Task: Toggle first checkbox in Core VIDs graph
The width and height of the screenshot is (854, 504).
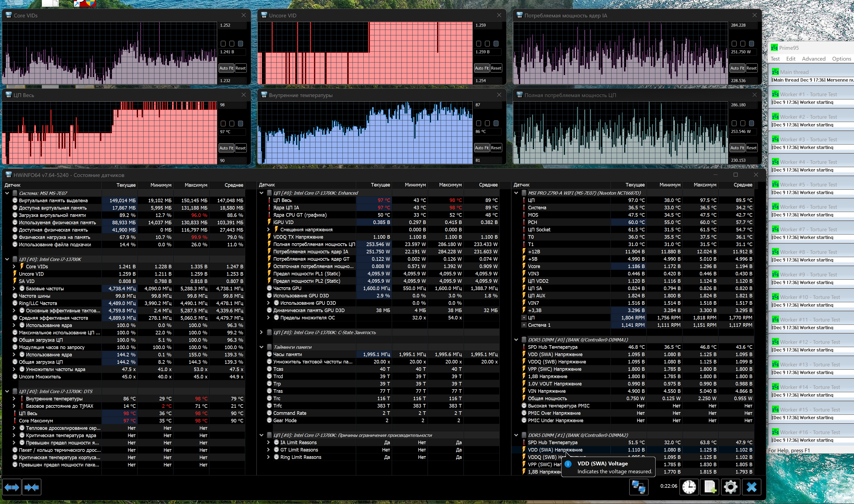Action: pos(223,43)
